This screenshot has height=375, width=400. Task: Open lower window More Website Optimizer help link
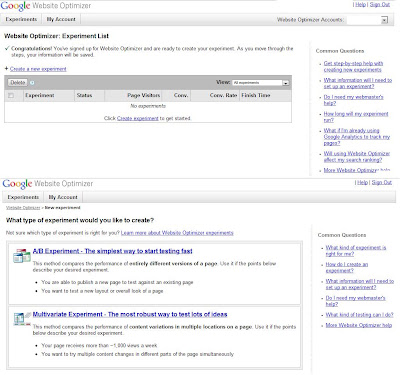tap(359, 325)
